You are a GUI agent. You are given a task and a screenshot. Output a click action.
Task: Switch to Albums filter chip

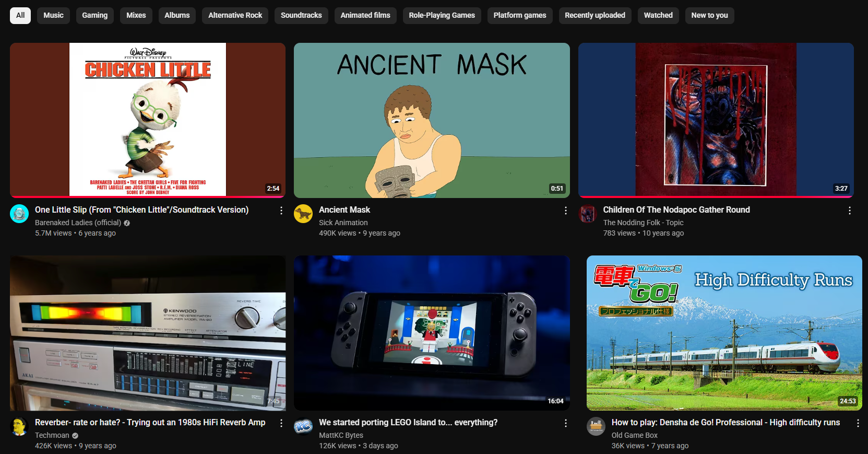pyautogui.click(x=177, y=15)
